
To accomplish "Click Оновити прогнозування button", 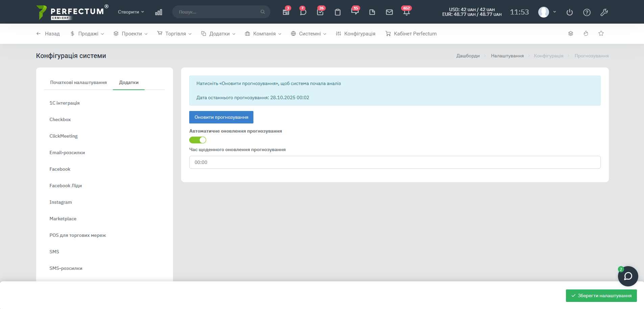I will tap(221, 117).
